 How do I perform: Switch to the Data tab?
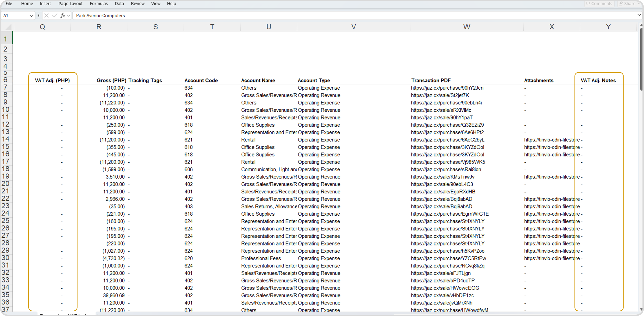click(119, 4)
